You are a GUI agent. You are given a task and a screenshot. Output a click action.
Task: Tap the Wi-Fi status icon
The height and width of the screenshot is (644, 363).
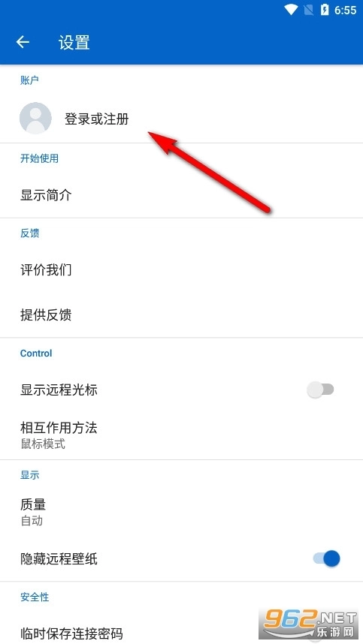pos(291,10)
